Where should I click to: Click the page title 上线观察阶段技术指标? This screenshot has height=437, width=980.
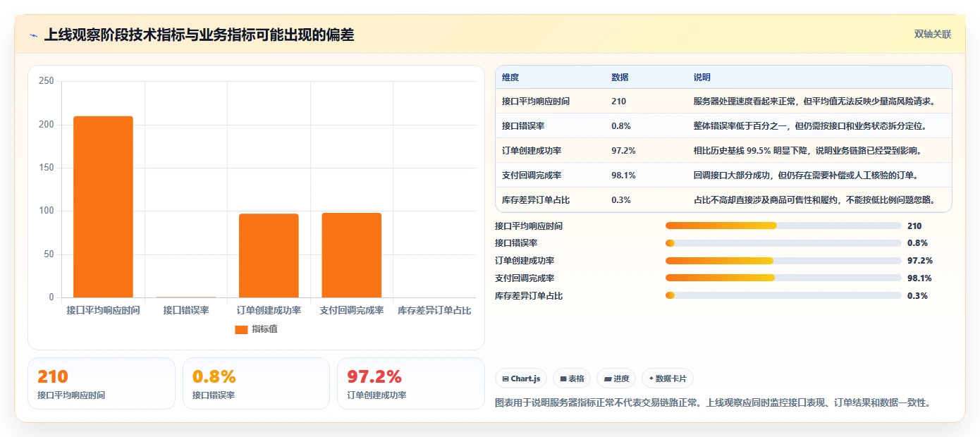point(200,35)
